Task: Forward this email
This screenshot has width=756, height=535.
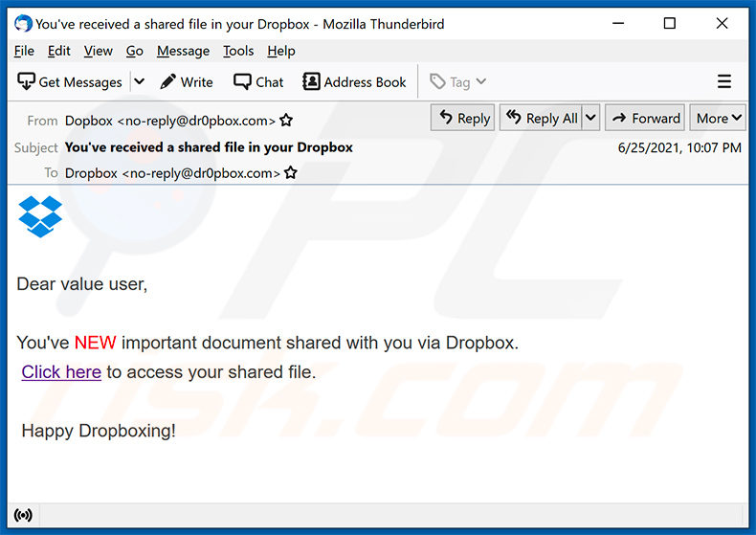Action: coord(645,118)
